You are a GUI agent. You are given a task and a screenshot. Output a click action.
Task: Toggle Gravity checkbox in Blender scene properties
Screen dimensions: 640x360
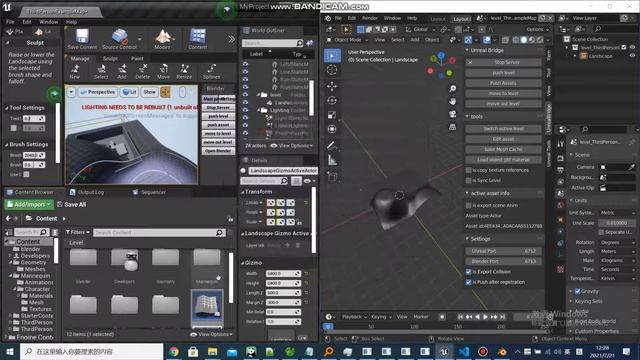pyautogui.click(x=578, y=291)
